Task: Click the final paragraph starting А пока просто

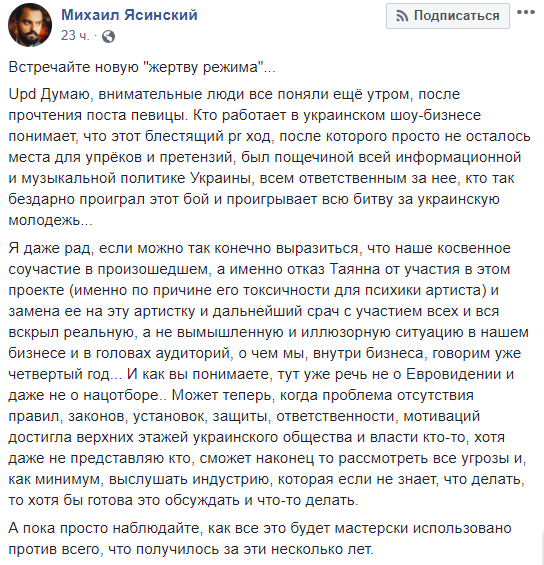Action: [260, 539]
